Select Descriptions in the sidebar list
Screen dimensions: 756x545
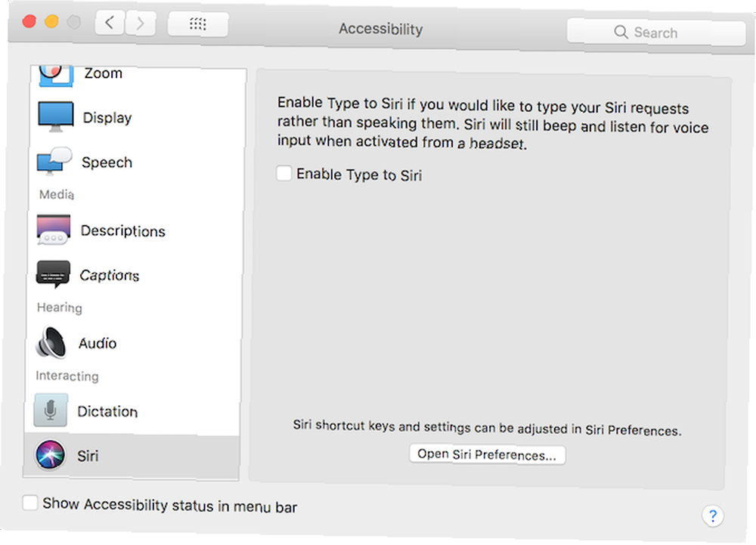pyautogui.click(x=135, y=231)
